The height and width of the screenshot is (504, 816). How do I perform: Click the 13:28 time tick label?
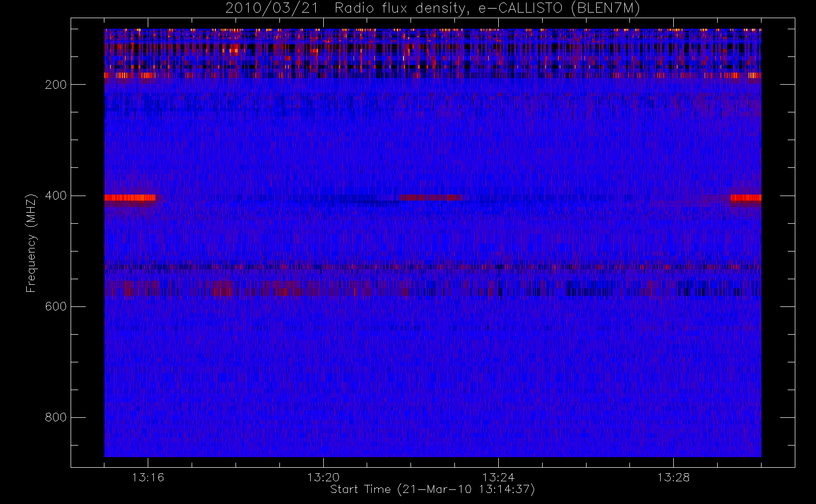[x=673, y=477]
